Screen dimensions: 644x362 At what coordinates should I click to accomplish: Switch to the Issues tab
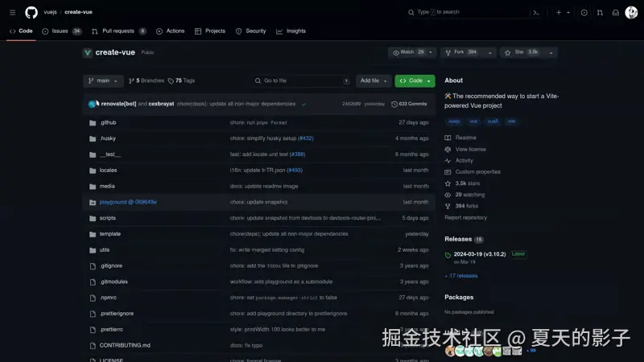62,31
